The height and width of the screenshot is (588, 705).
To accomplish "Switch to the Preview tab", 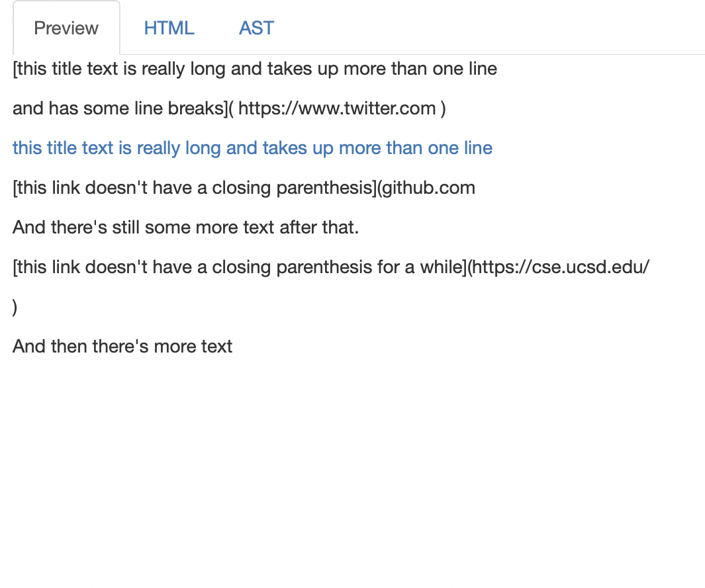I will click(x=66, y=28).
